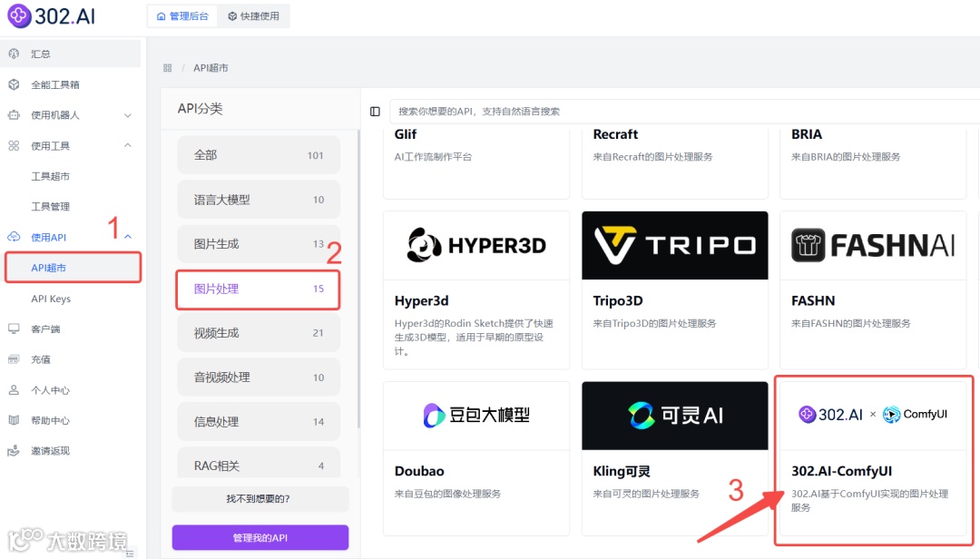
Task: Click the 豆包大模型 logo thumbnail
Action: [x=476, y=416]
